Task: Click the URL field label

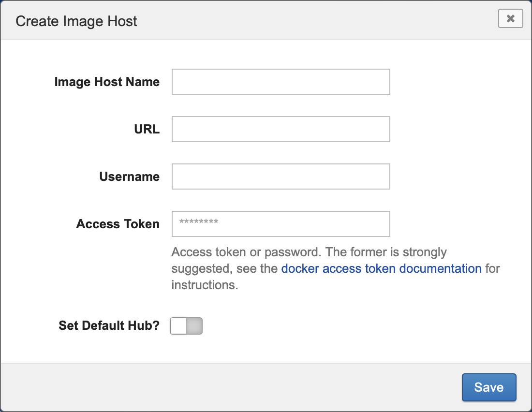Action: point(147,129)
